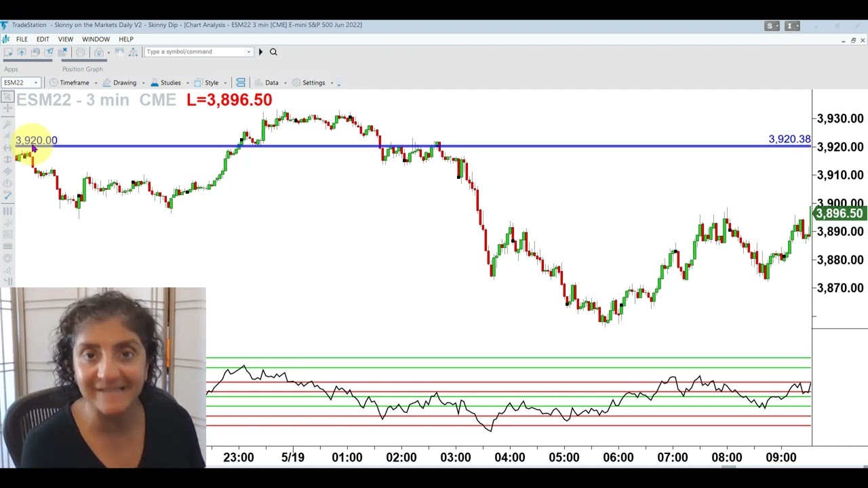Click the circular target sidebar icon
868x488 pixels.
click(7, 258)
